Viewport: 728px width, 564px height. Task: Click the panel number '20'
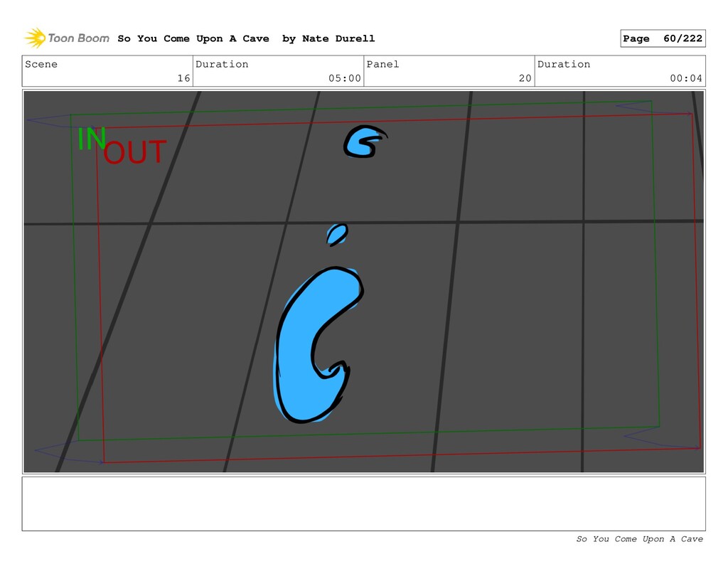(525, 78)
